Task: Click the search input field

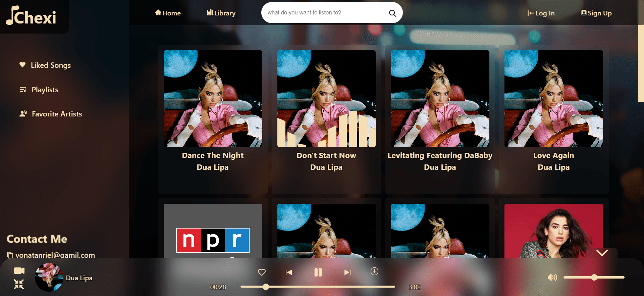Action: click(325, 13)
